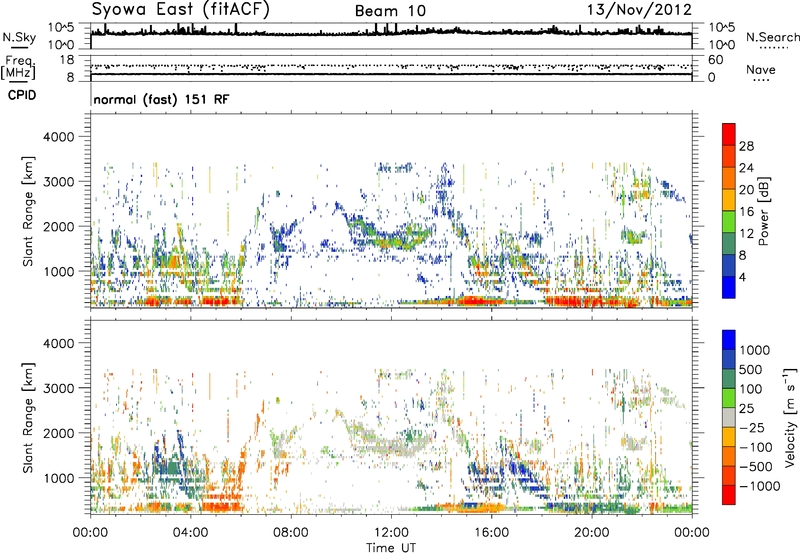Click the '04:00' time axis tick
The height and width of the screenshot is (554, 800).
(190, 533)
